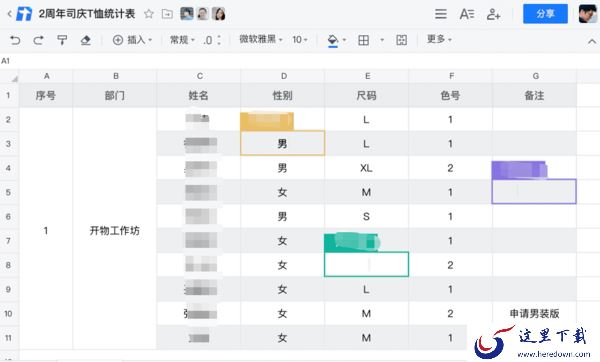Image resolution: width=600 pixels, height=362 pixels.
Task: Select the 男 cell in row 3
Action: coord(282,143)
